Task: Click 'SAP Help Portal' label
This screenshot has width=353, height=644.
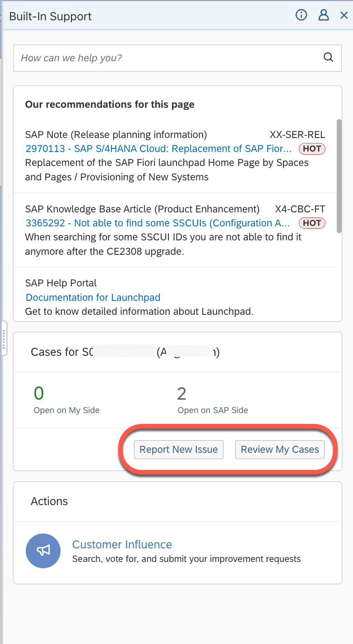Action: point(61,283)
